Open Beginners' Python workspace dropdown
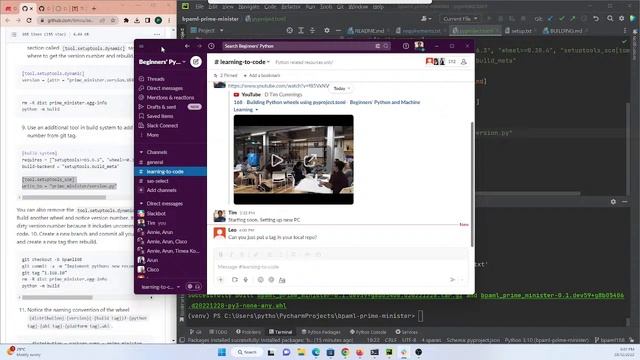Viewport: 640px width, 360px height. point(162,62)
